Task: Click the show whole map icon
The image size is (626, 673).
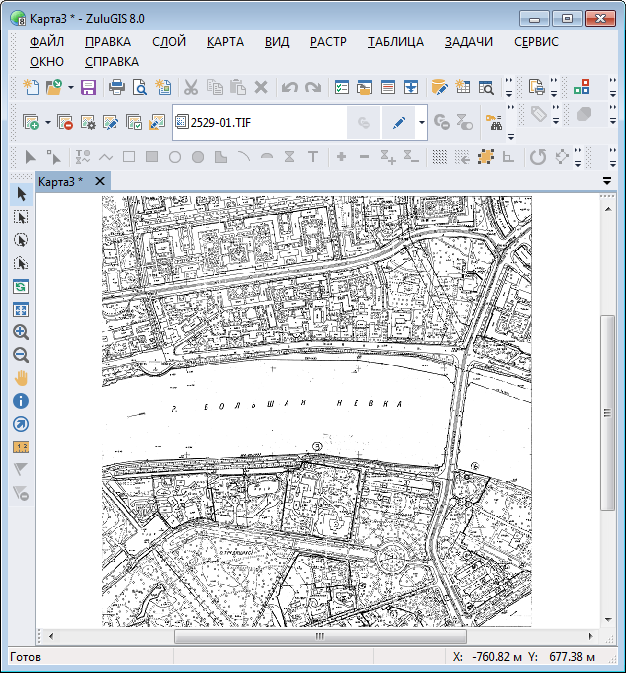Action: click(x=21, y=309)
